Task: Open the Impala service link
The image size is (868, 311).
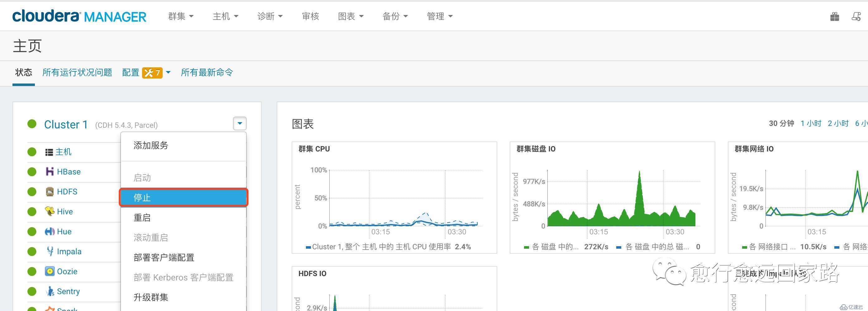Action: 69,251
